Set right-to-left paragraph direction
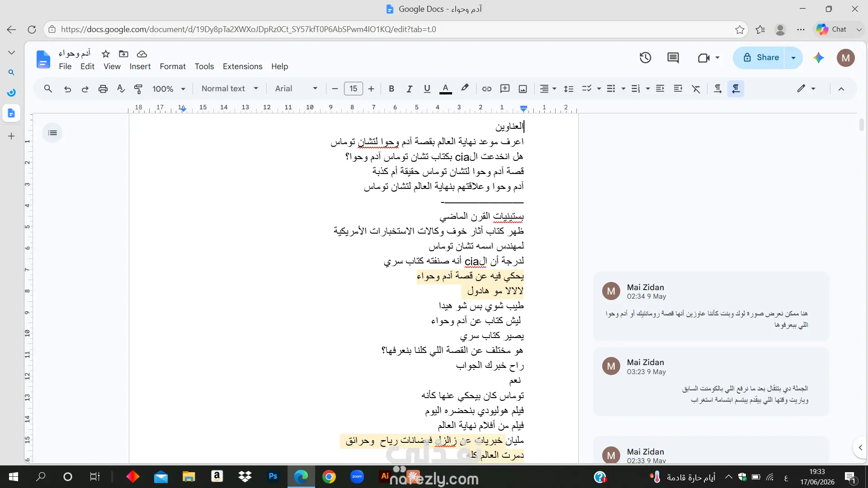This screenshot has height=488, width=868. click(x=736, y=89)
